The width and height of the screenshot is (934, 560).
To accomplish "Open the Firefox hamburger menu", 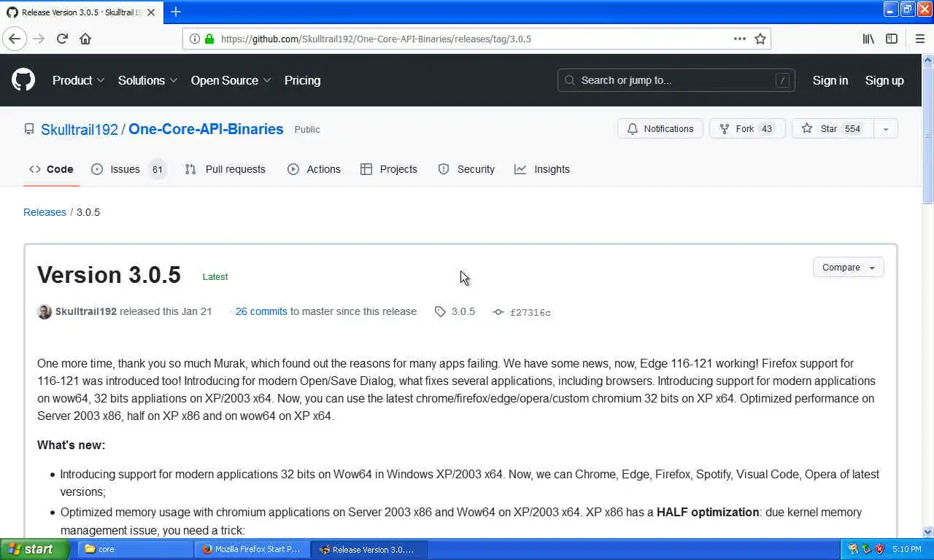I will [x=919, y=39].
